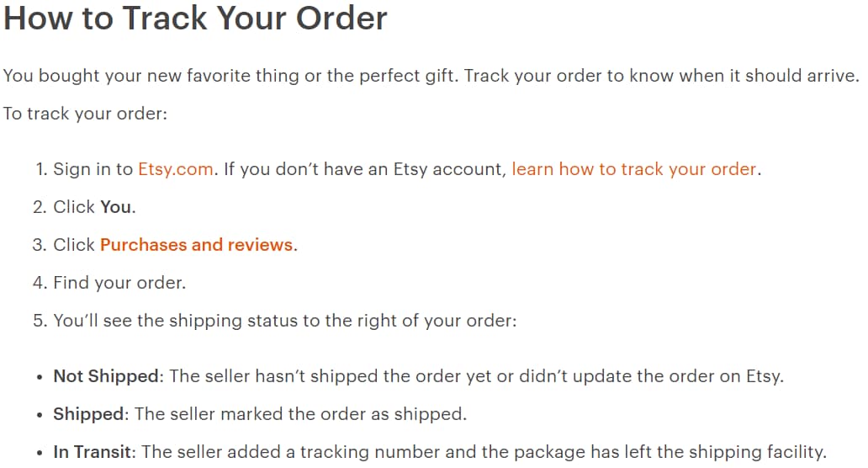Click the 'To track your order:' line
The width and height of the screenshot is (868, 468).
[x=85, y=113]
